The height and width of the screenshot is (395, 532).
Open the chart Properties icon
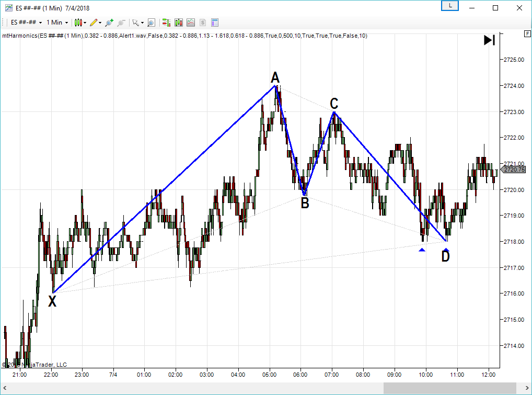(214, 22)
